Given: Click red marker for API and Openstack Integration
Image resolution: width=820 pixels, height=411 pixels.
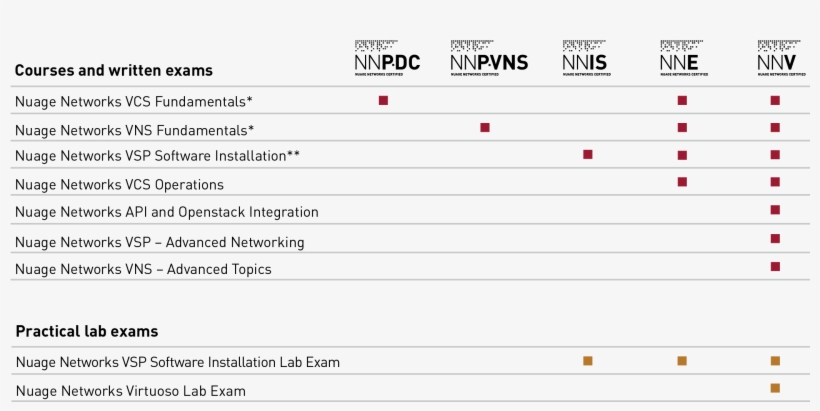Looking at the screenshot, I should point(775,209).
